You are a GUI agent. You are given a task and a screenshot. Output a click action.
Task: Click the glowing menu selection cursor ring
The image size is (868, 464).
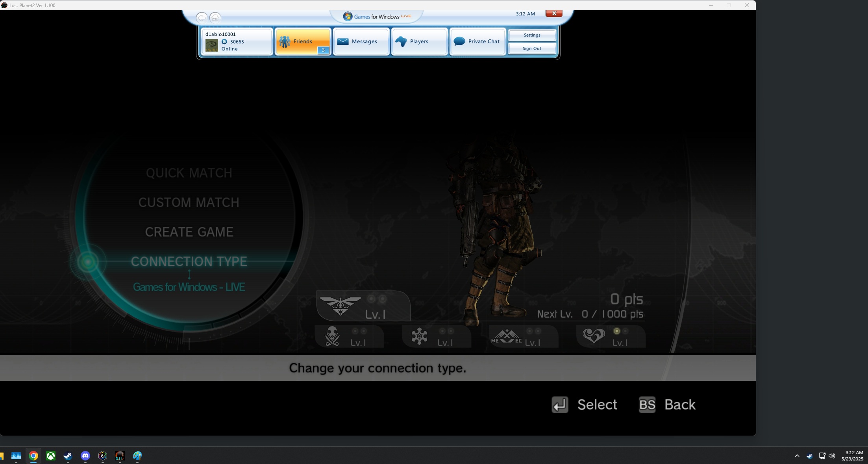[88, 262]
